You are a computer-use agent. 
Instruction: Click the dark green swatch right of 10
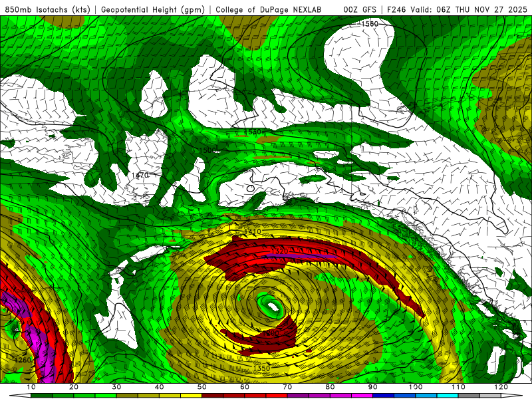[41, 396]
